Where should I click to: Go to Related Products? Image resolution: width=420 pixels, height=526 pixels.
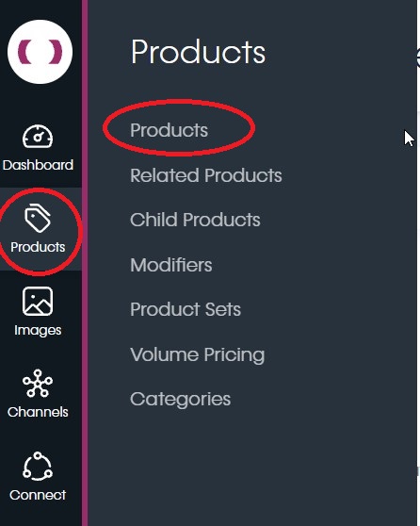click(x=206, y=175)
